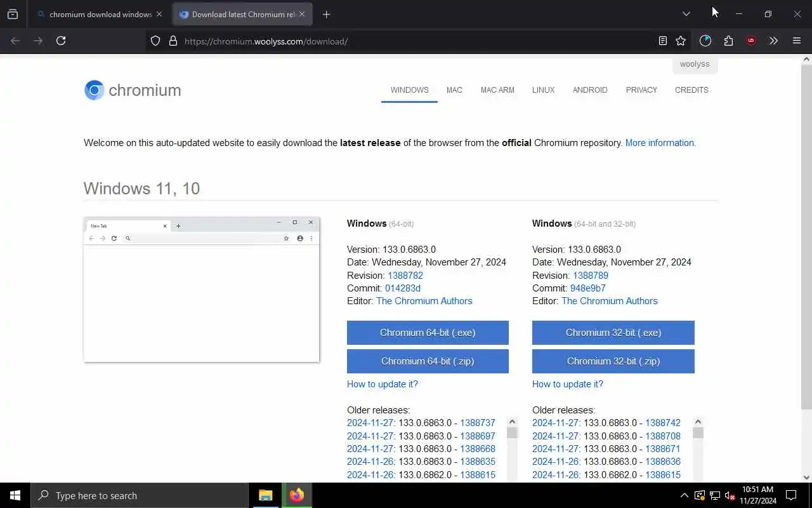Click the page vertical scrollbar thumb
Viewport: 812px width, 508px height.
806,236
